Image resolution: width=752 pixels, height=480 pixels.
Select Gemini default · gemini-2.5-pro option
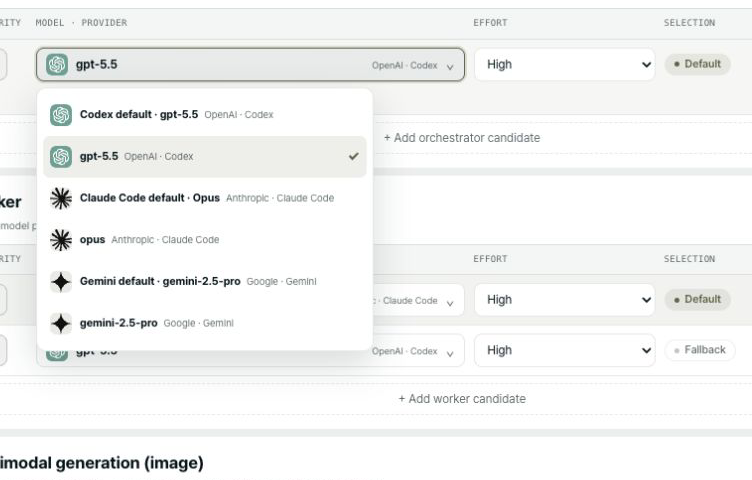click(x=205, y=282)
